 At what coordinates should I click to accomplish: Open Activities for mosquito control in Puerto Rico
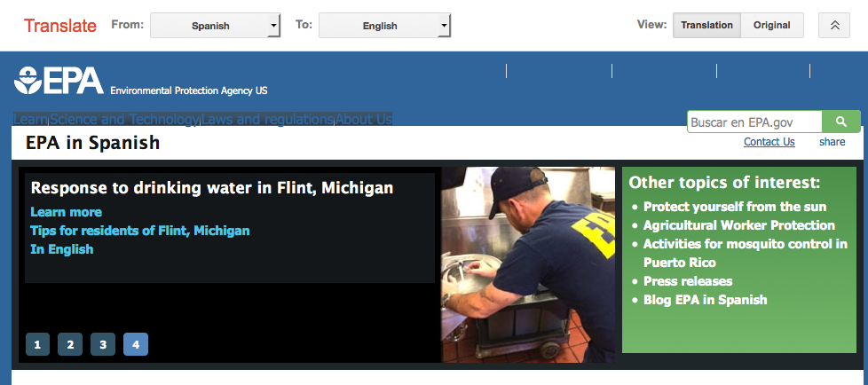coord(746,254)
